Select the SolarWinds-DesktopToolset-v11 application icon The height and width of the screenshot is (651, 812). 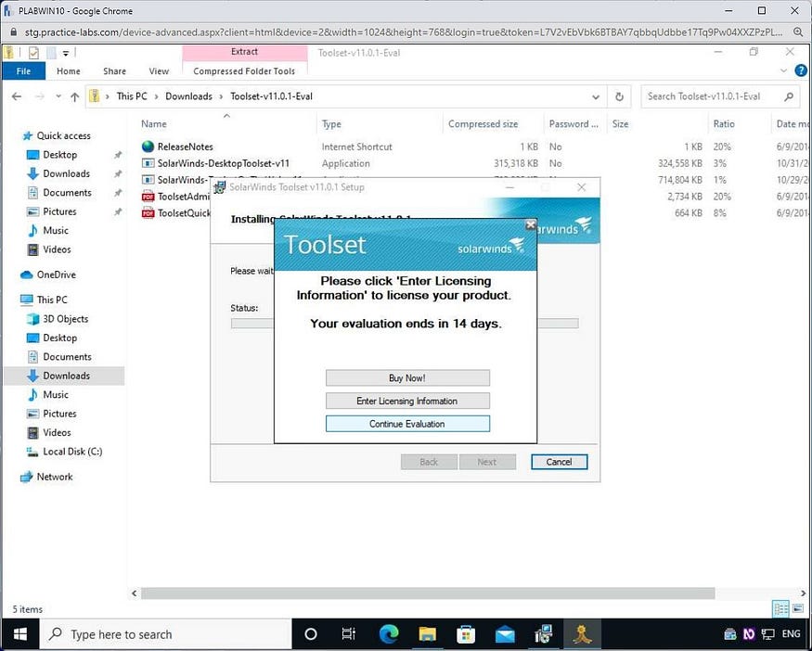(x=148, y=163)
